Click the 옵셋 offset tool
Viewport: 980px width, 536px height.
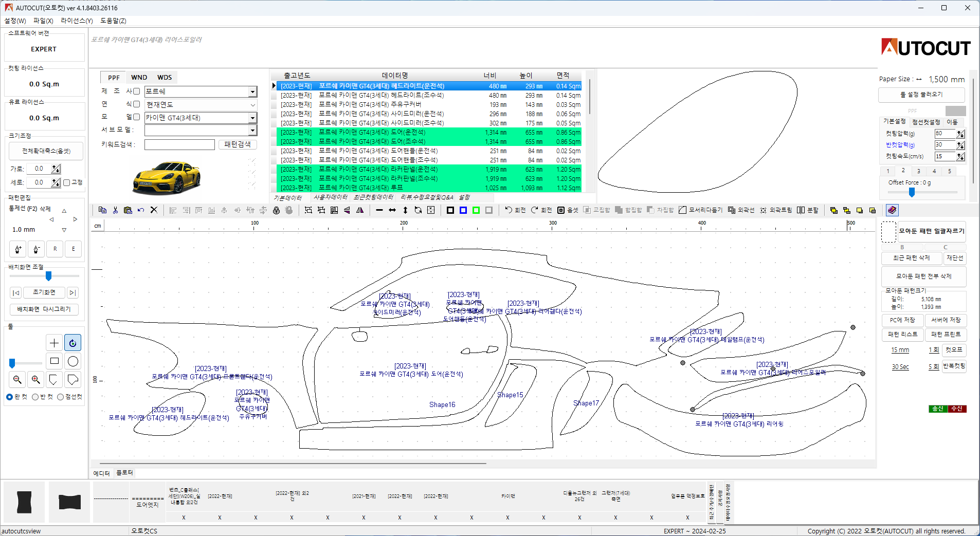(x=568, y=210)
